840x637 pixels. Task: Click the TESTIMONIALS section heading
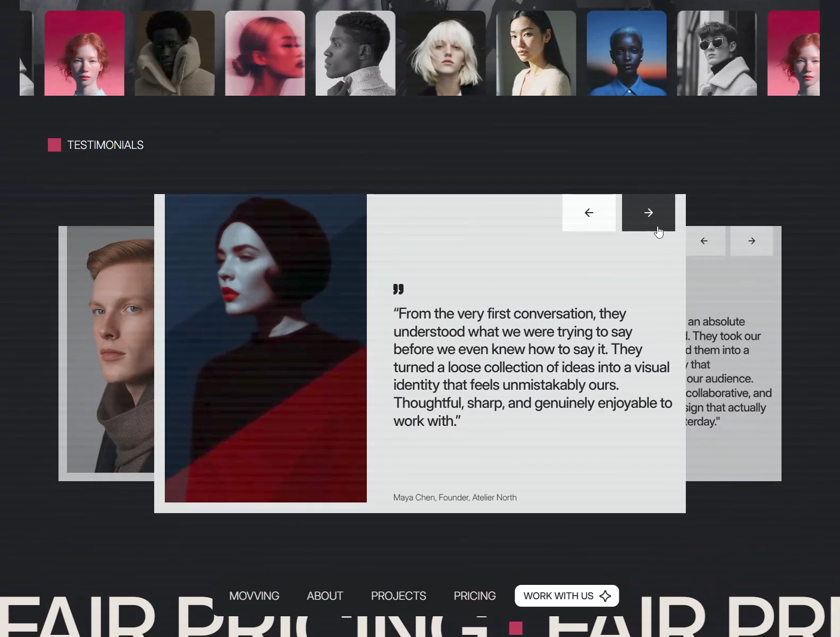point(105,145)
